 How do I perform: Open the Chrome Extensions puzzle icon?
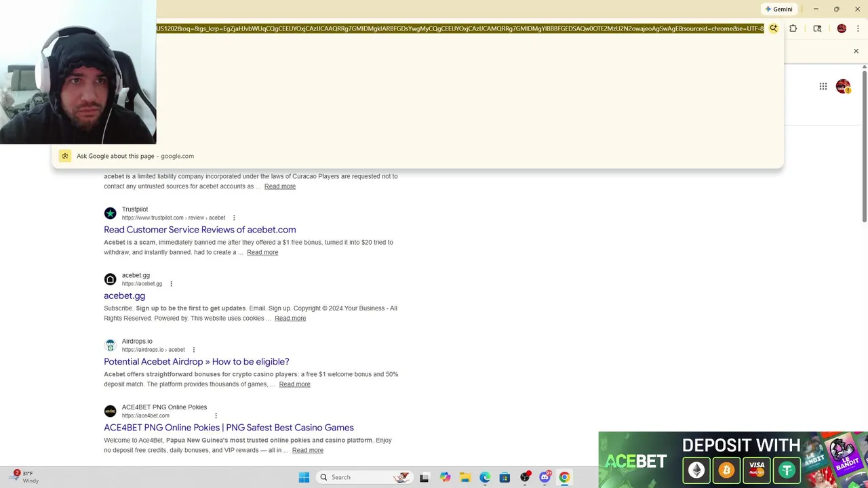(x=793, y=28)
